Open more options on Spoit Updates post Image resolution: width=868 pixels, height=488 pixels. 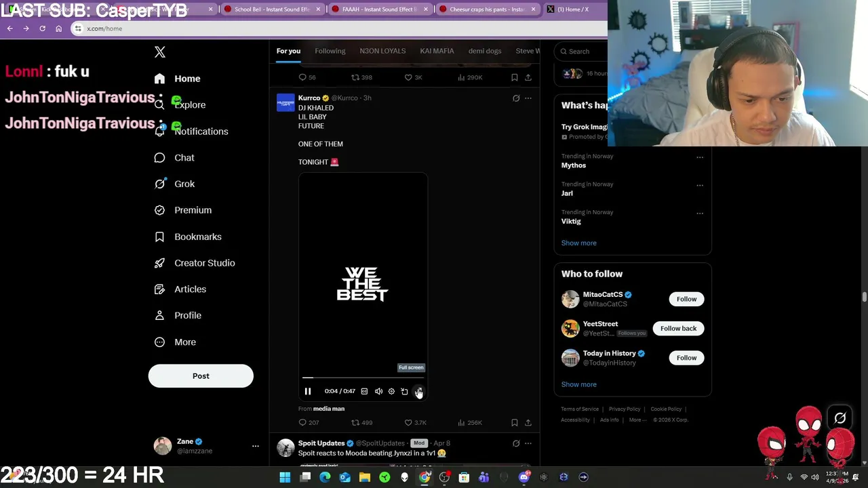(x=528, y=443)
